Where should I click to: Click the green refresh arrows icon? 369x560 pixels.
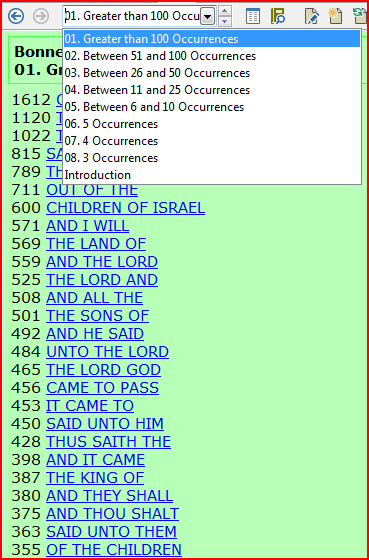[x=359, y=16]
